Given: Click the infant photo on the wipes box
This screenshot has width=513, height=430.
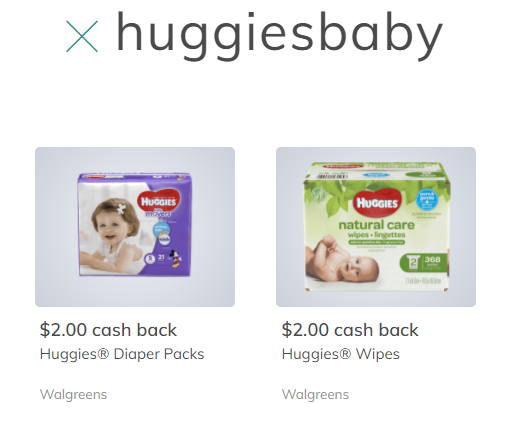Looking at the screenshot, I should point(343,262).
